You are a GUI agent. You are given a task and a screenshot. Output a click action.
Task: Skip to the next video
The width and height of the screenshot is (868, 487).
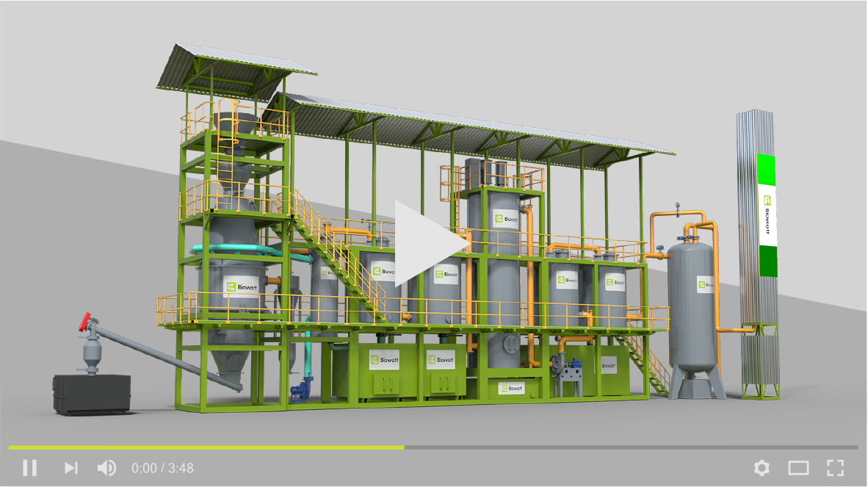tap(70, 468)
